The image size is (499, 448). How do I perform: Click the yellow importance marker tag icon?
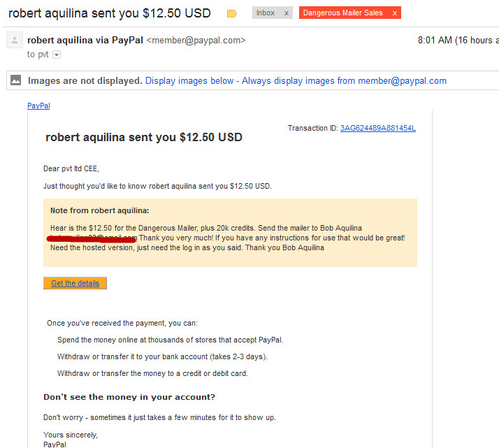[x=232, y=14]
